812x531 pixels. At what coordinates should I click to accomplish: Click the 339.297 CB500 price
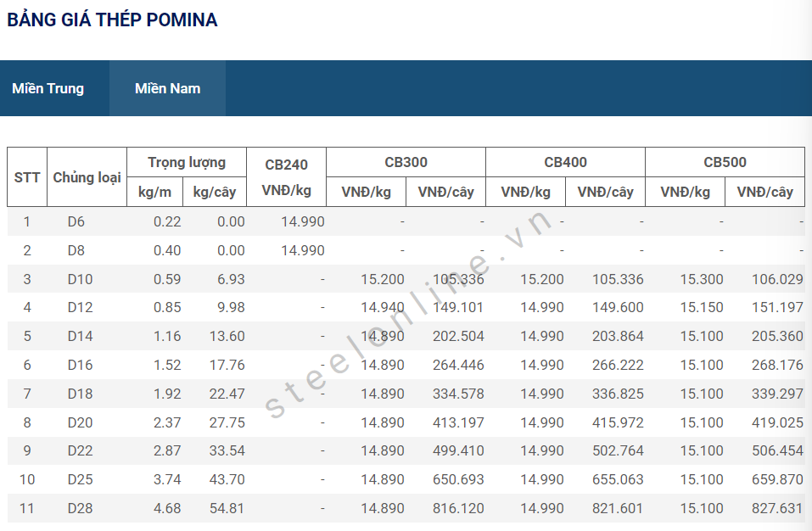777,394
